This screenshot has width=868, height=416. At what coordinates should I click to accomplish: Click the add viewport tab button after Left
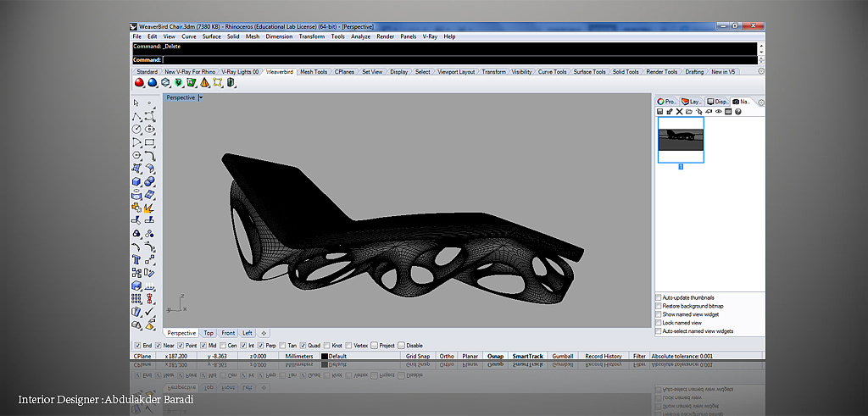click(x=264, y=333)
